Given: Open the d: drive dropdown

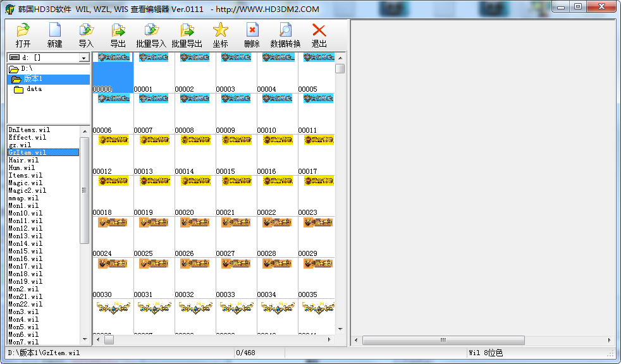Looking at the screenshot, I should point(83,58).
